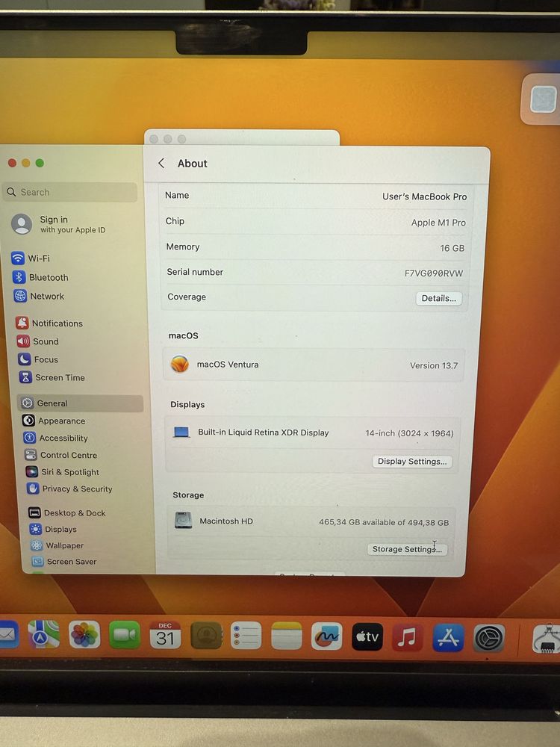Open Focus settings
Screen dimensions: 560x747
(38, 359)
